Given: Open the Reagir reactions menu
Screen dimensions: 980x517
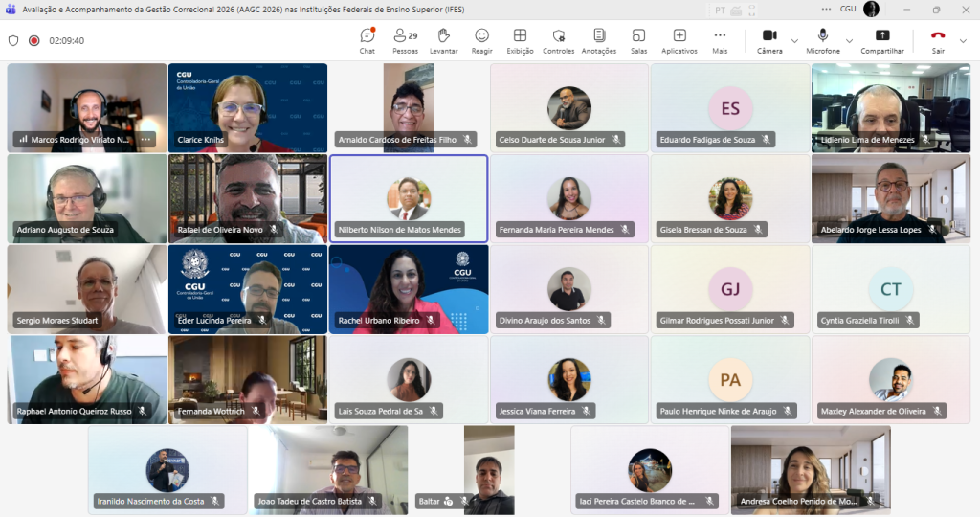Looking at the screenshot, I should pos(481,40).
